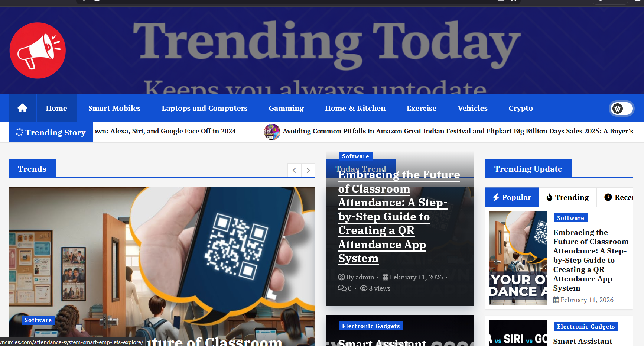The width and height of the screenshot is (644, 346).
Task: Click the home icon in navigation bar
Action: coord(22,108)
